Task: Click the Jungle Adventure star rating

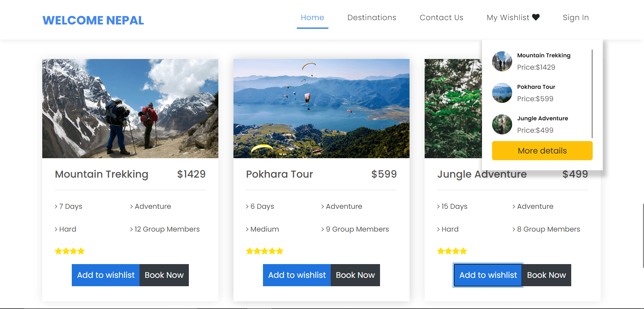Action: 452,251
